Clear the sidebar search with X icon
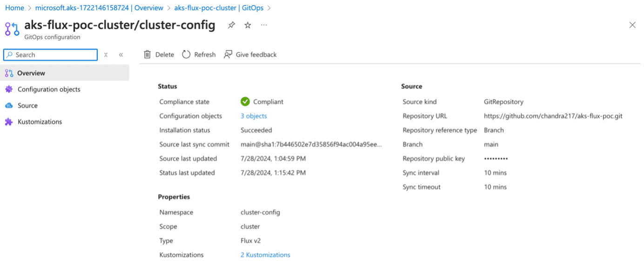Viewport: 644px width, 273px height. (106, 55)
